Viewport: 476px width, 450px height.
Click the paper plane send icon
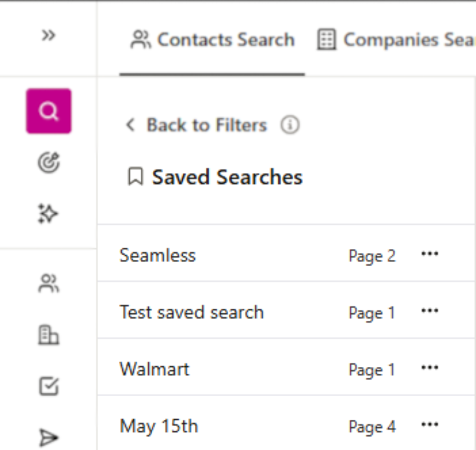pos(49,437)
